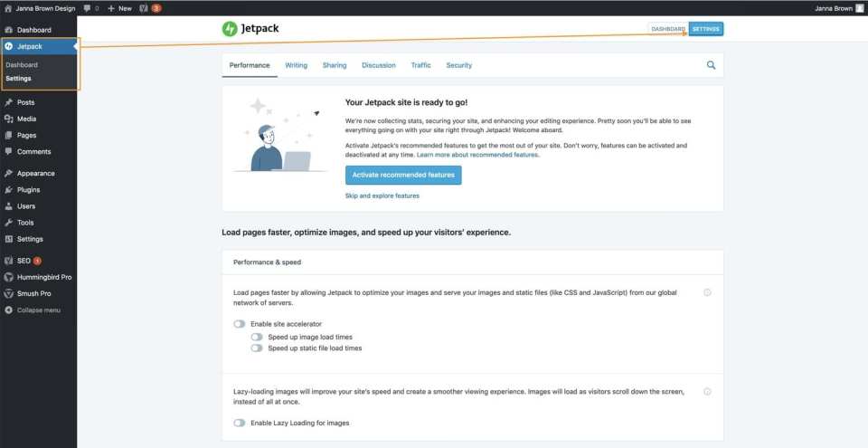Click the SEO Yoast icon in sidebar

pos(8,261)
